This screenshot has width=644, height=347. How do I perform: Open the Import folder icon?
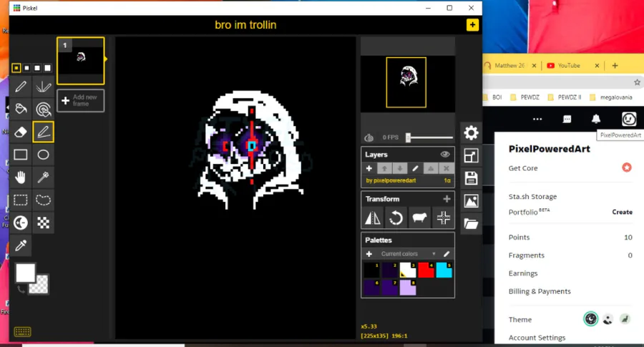(x=471, y=224)
